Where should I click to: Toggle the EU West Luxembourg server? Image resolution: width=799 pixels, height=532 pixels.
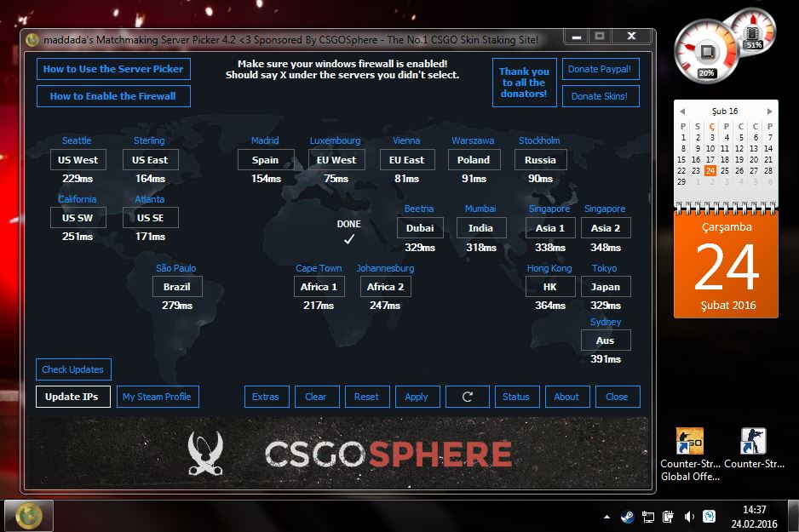[x=336, y=159]
